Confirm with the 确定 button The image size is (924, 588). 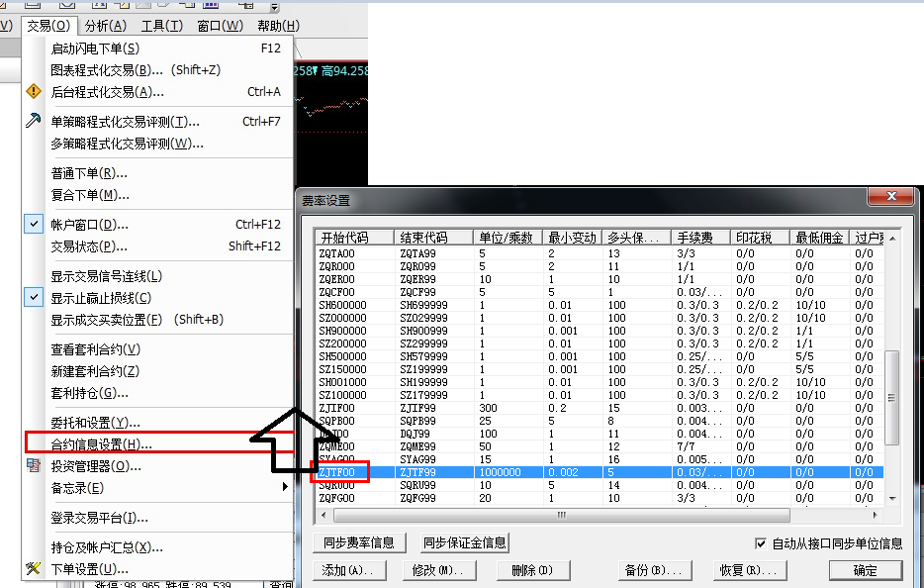[x=865, y=570]
